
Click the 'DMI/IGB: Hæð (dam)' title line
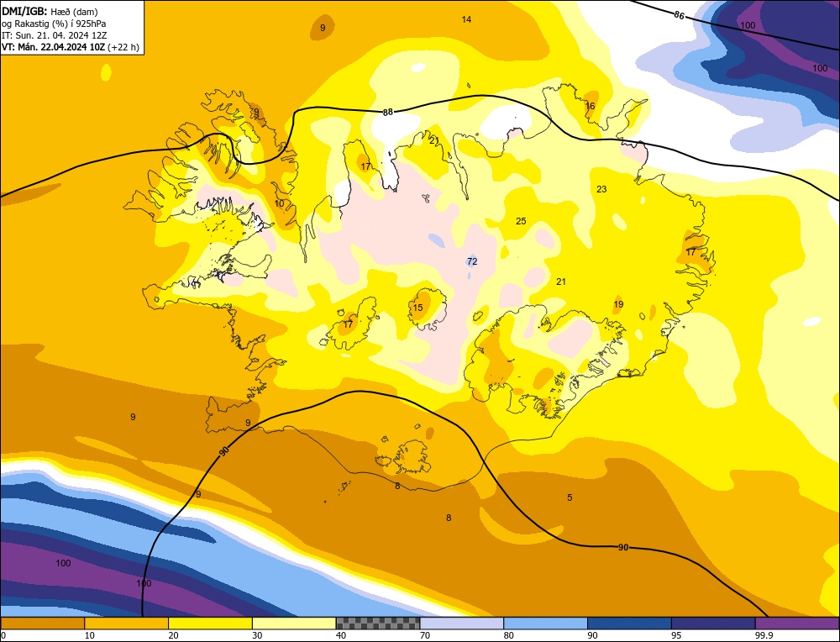pyautogui.click(x=50, y=11)
